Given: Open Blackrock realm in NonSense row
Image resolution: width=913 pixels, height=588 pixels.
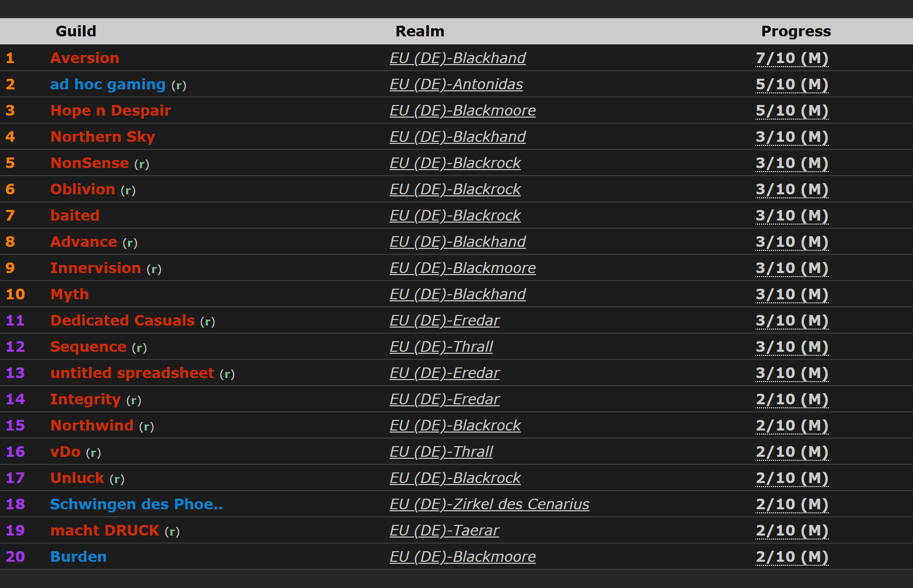Looking at the screenshot, I should (455, 163).
